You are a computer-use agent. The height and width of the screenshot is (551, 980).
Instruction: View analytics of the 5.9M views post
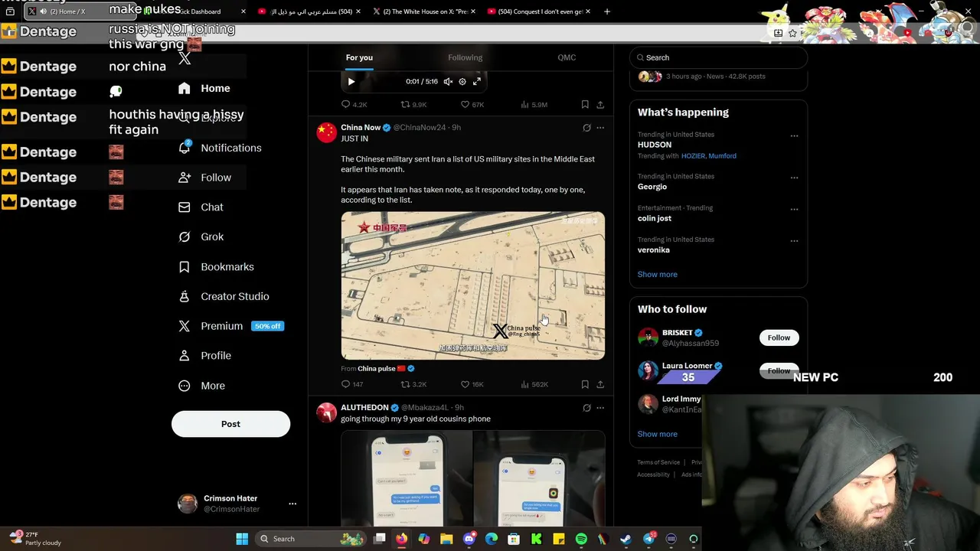click(534, 104)
